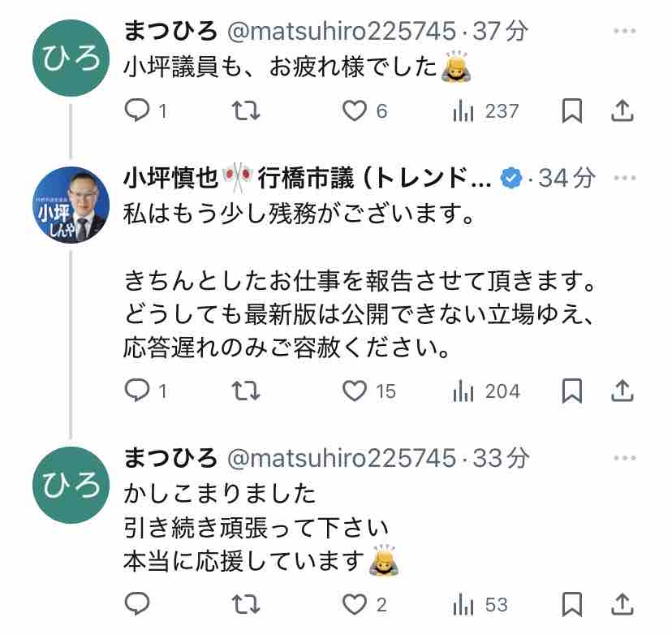Bookmark 小坪慎也's tweet
The height and width of the screenshot is (635, 672).
pos(572,391)
